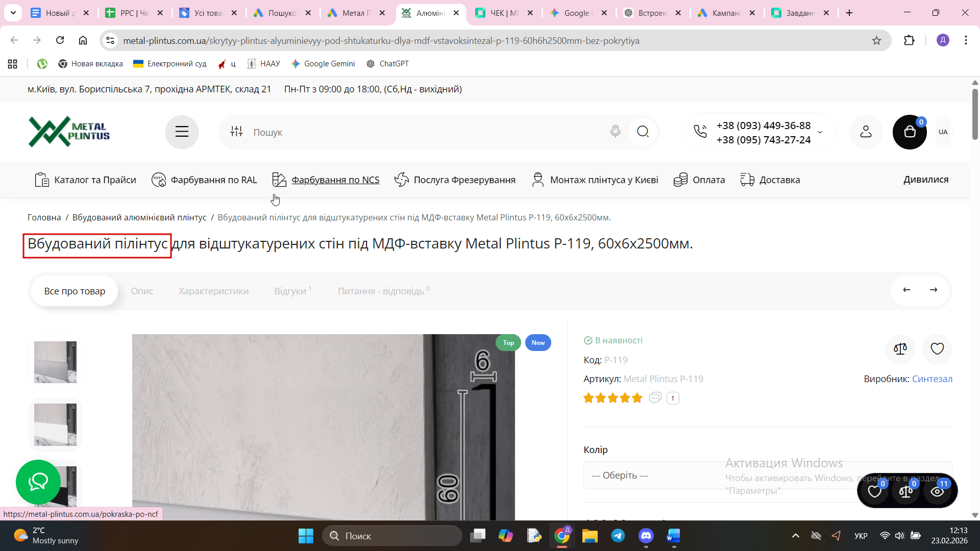Image resolution: width=980 pixels, height=551 pixels.
Task: Activate voice search microphone icon
Action: click(x=615, y=132)
